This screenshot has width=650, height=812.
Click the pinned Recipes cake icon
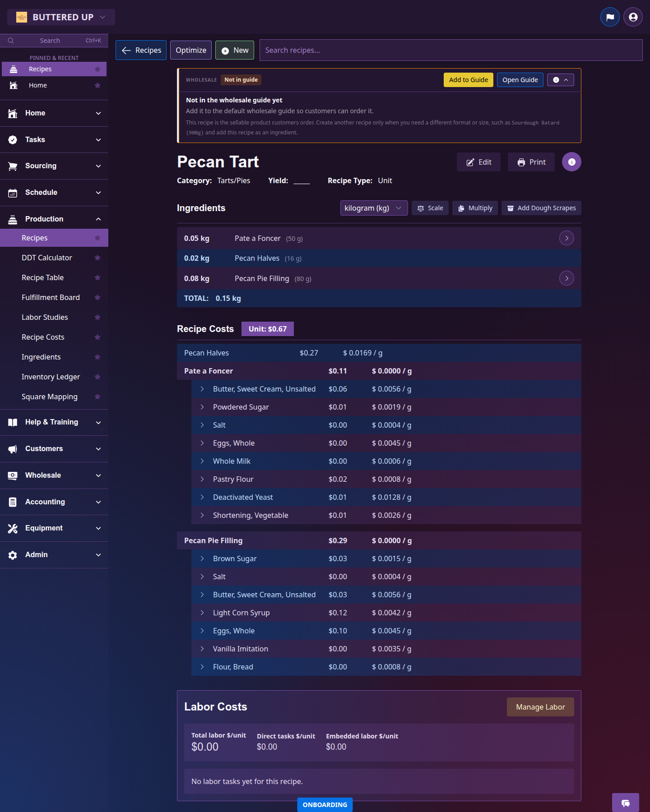[14, 69]
